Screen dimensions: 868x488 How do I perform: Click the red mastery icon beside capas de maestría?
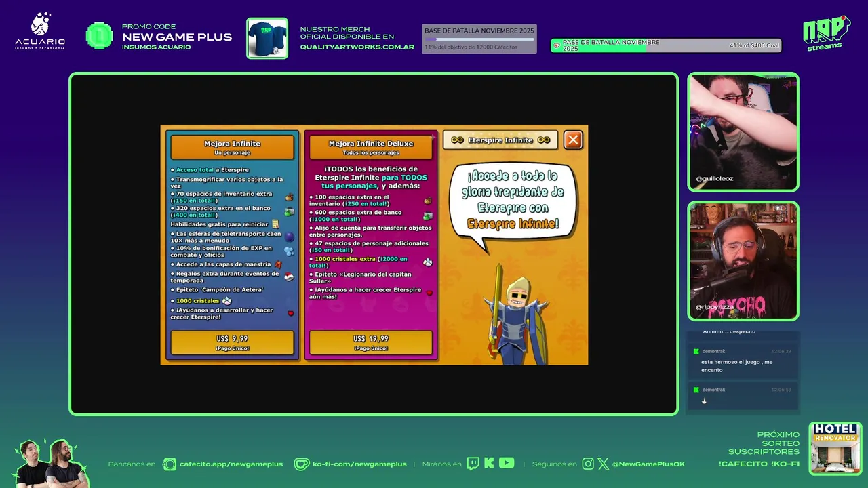279,264
